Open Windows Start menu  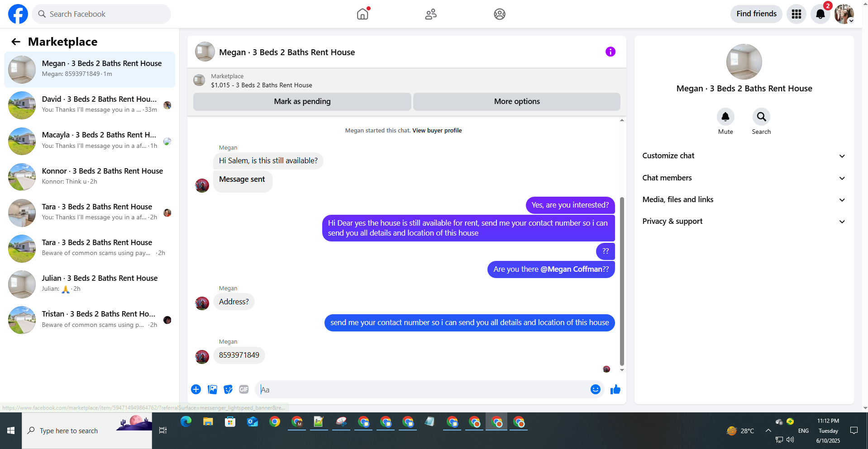(x=11, y=430)
